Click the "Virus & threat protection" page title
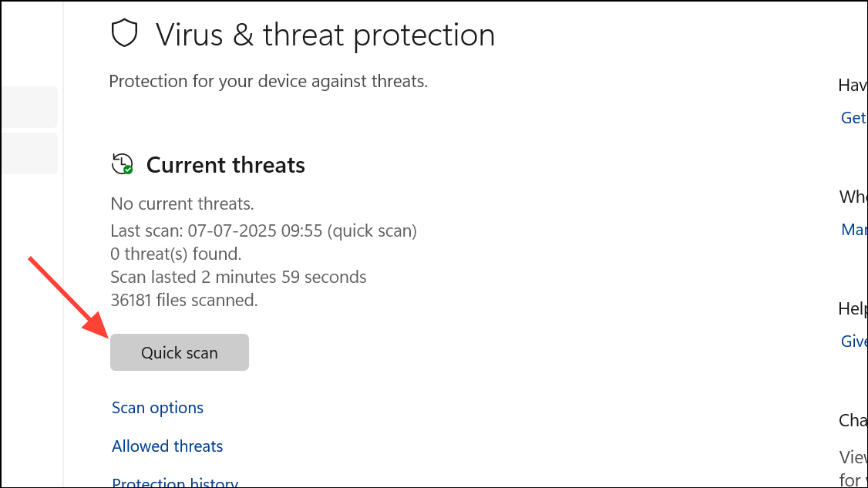 325,35
